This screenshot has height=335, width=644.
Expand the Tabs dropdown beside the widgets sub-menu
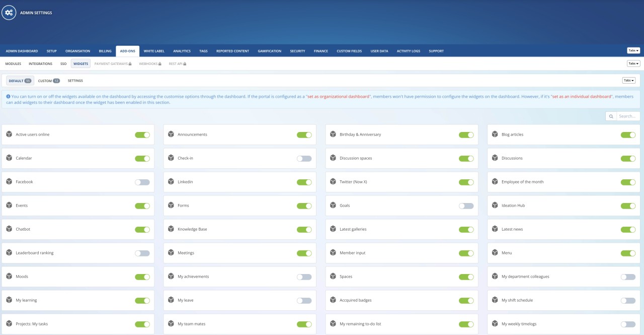pos(633,63)
